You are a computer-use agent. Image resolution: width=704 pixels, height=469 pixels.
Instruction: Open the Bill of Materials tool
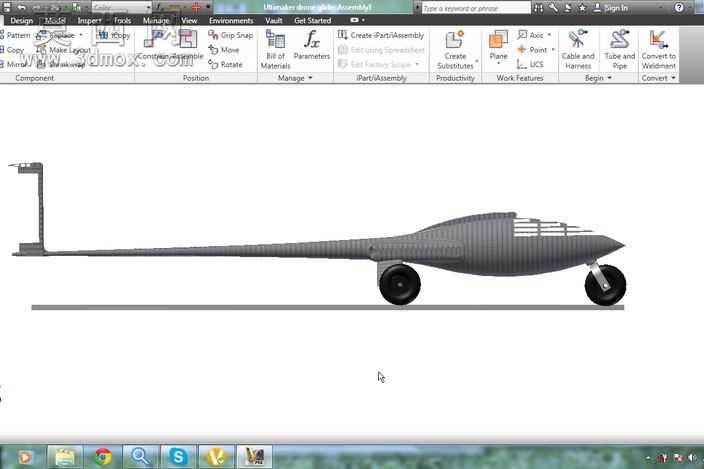coord(275,49)
